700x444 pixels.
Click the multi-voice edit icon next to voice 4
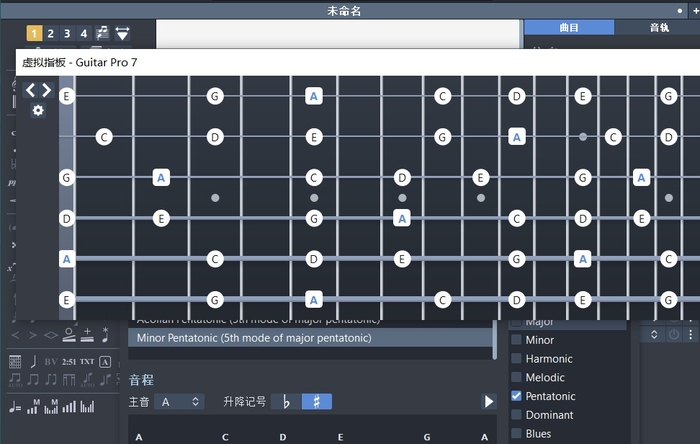(102, 34)
